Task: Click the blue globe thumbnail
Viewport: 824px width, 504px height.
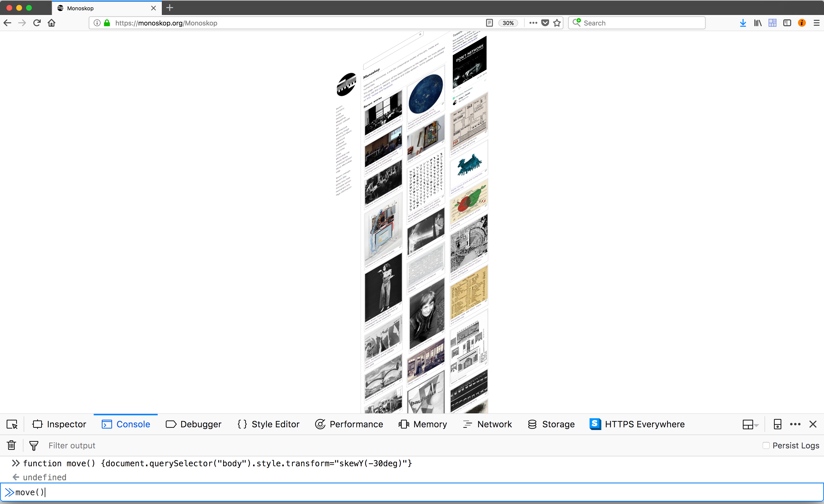Action: (x=426, y=94)
